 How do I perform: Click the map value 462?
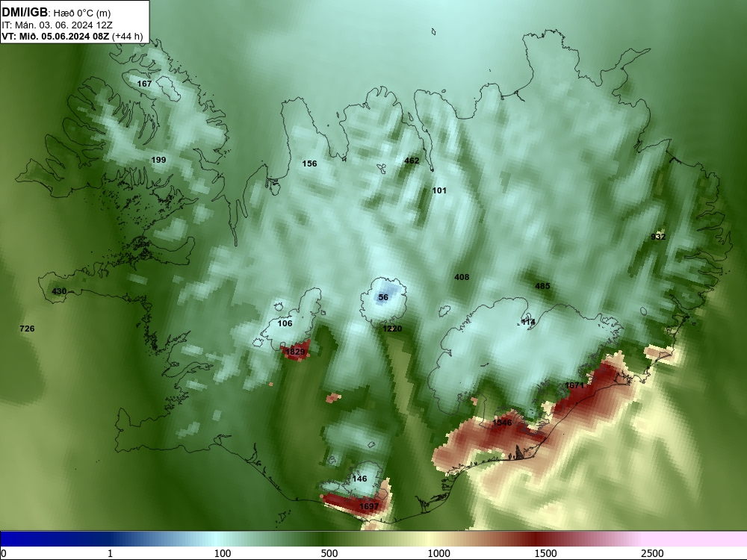tap(412, 161)
